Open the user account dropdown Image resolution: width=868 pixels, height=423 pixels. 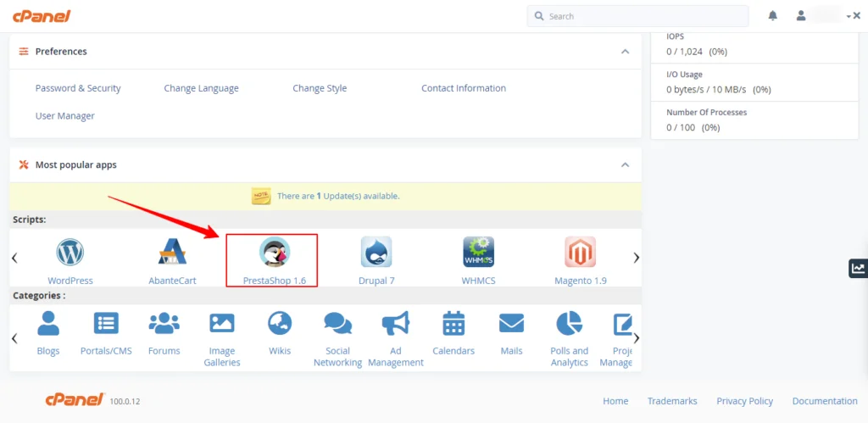(x=824, y=16)
